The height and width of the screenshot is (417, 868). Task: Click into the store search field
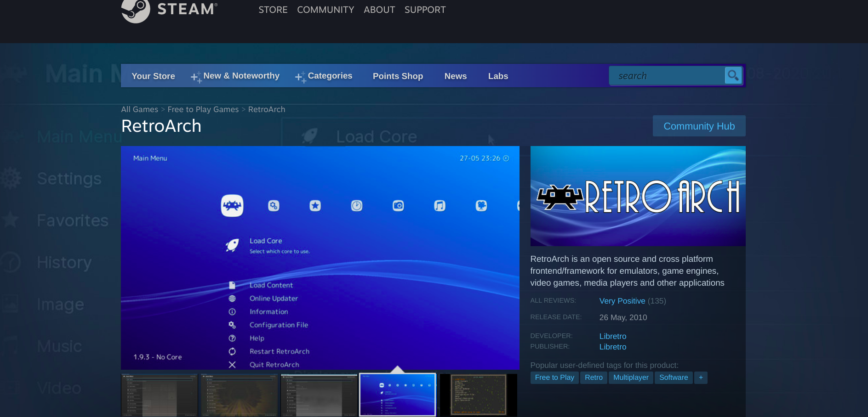point(667,76)
